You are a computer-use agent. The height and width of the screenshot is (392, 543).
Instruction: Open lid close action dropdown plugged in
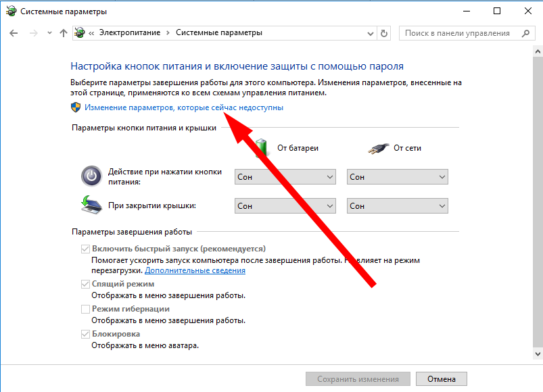click(397, 206)
